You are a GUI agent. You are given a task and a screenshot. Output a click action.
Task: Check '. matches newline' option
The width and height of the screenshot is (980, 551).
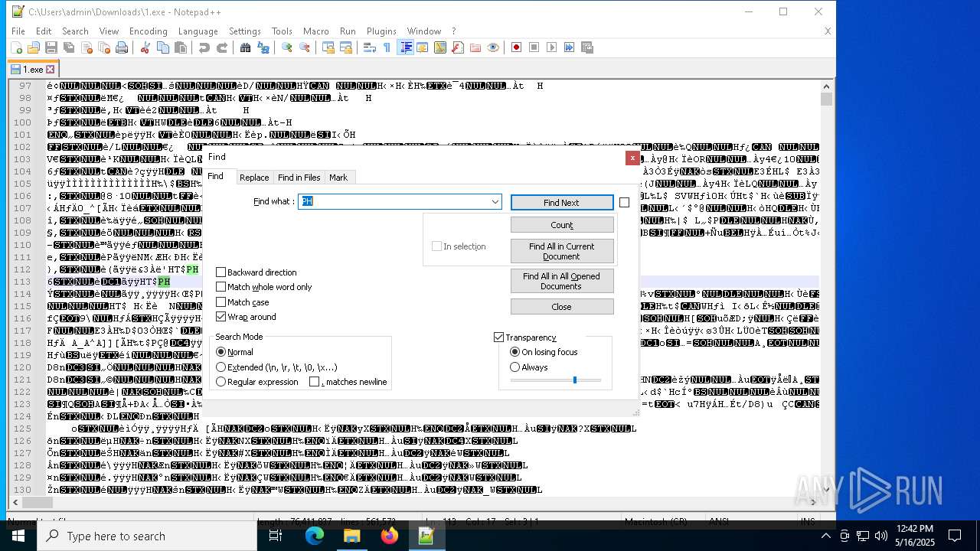[x=314, y=382]
